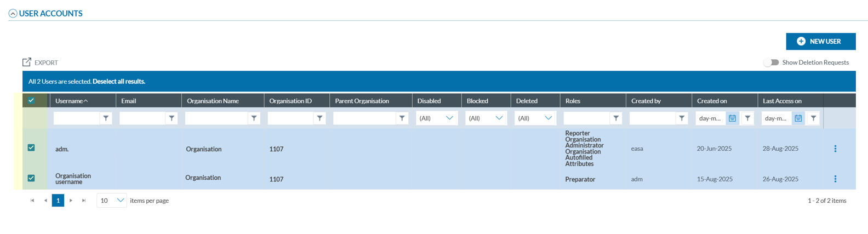Open filter icon for Username column
868x234 pixels.
click(x=106, y=118)
